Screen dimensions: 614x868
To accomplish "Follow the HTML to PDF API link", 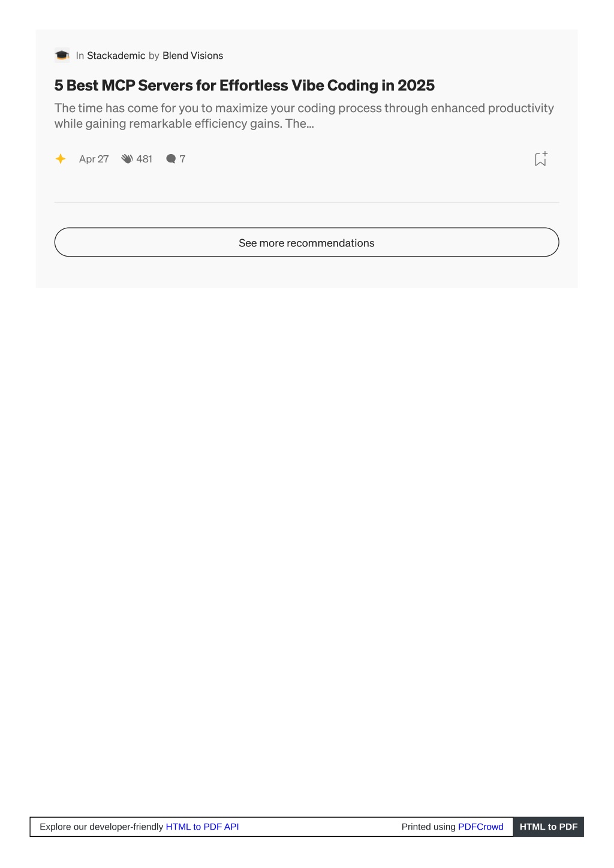I will 202,827.
